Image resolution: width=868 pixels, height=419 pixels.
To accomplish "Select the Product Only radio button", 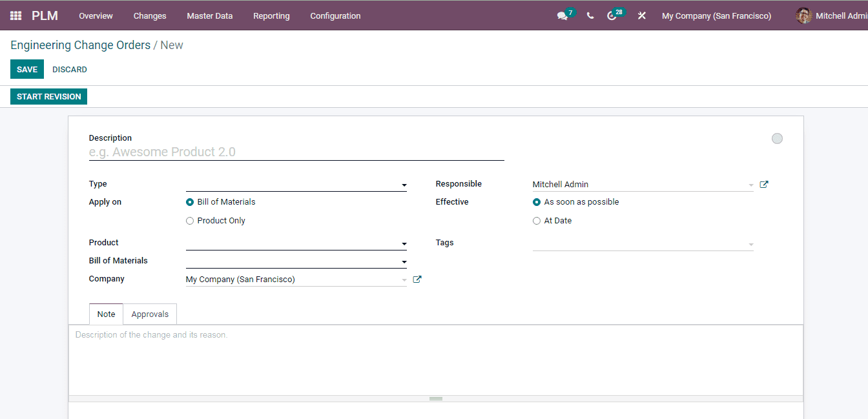I will 189,220.
